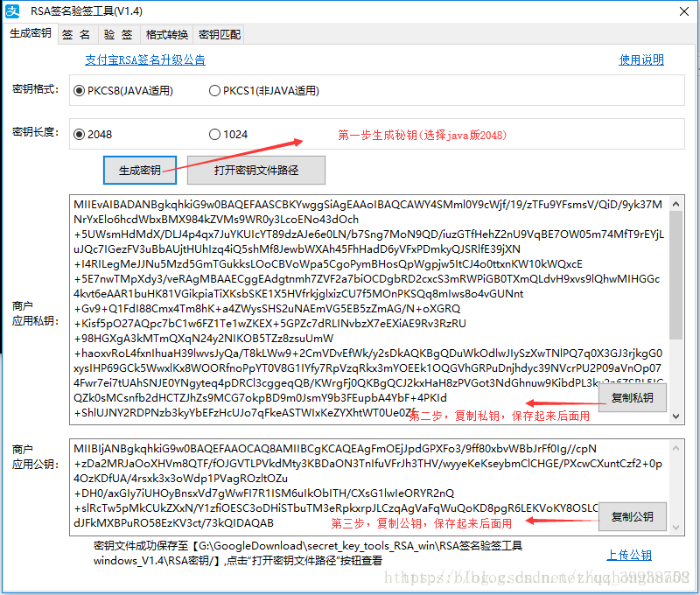
Task: Click public key scrollbar down arrow
Action: [x=675, y=527]
